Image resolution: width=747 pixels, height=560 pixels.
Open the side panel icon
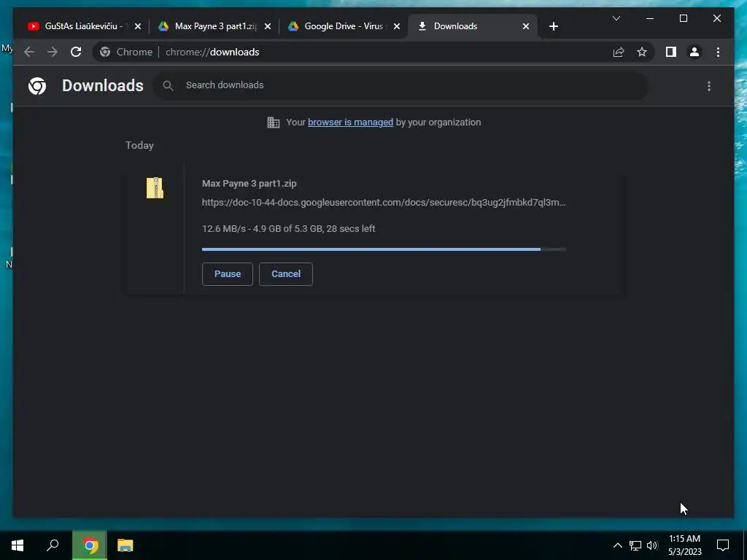[671, 52]
